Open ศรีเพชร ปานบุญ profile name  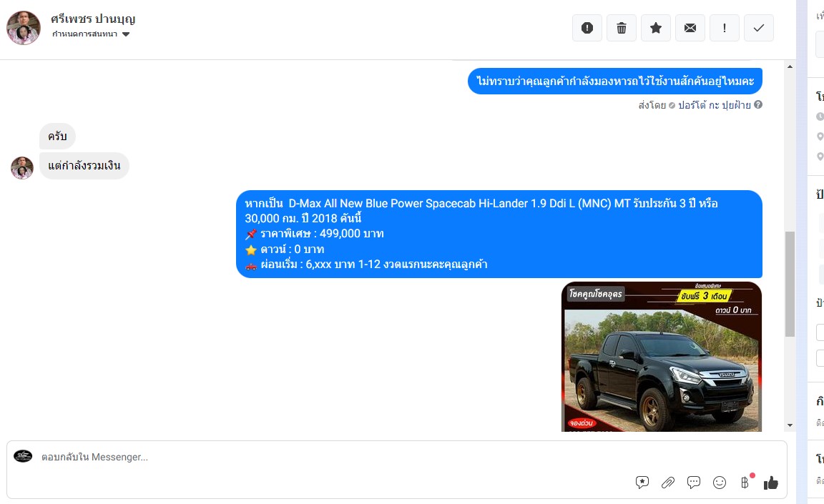[93, 19]
